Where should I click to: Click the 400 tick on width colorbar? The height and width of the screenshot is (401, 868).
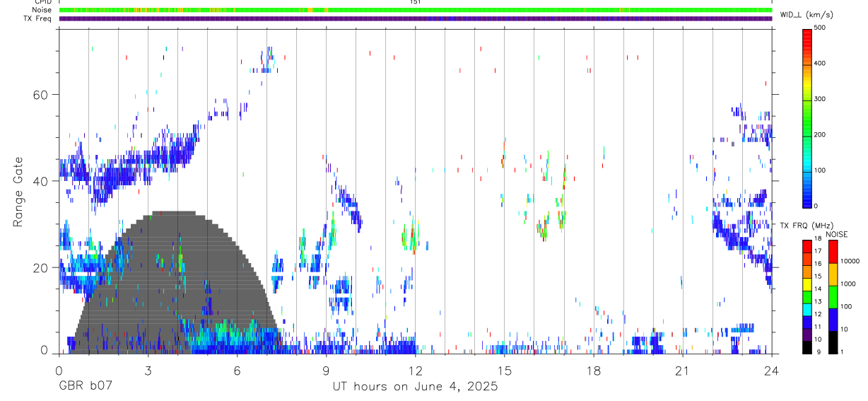820,64
